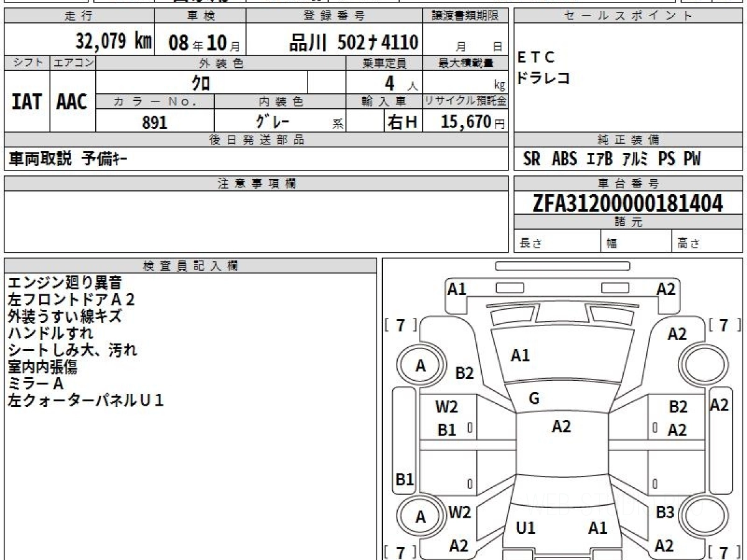The width and height of the screenshot is (747, 560).
Task: Click the 車検 header cell
Action: [x=200, y=16]
